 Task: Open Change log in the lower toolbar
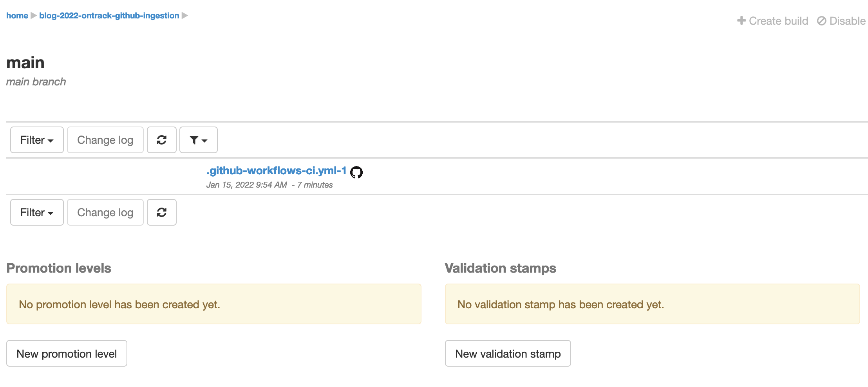click(105, 212)
